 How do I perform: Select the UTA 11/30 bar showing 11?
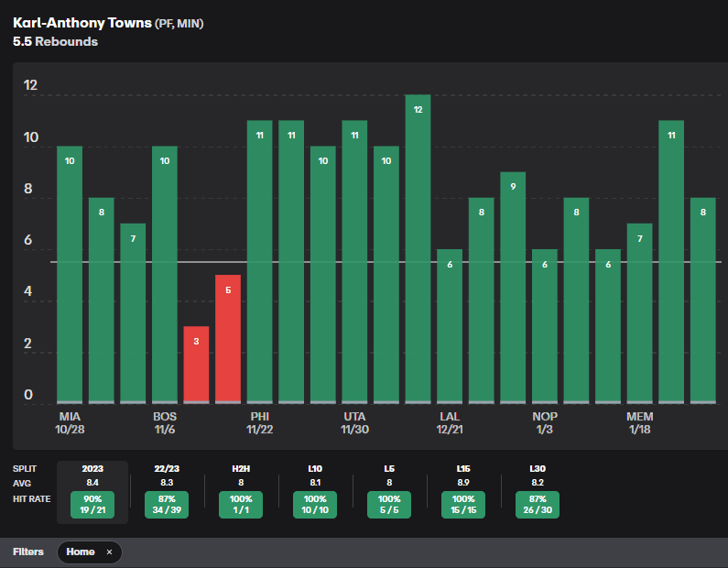(354, 262)
